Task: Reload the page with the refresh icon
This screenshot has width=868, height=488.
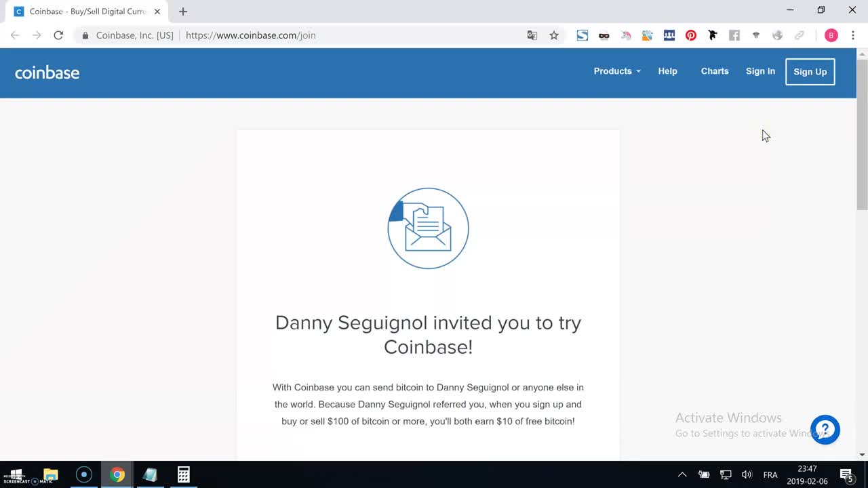Action: pyautogui.click(x=58, y=35)
